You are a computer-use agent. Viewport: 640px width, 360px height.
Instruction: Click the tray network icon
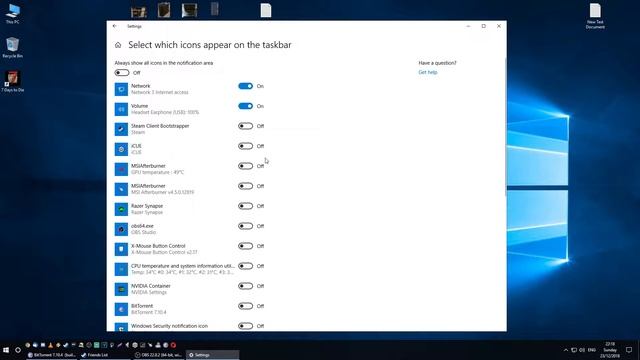pyautogui.click(x=574, y=350)
